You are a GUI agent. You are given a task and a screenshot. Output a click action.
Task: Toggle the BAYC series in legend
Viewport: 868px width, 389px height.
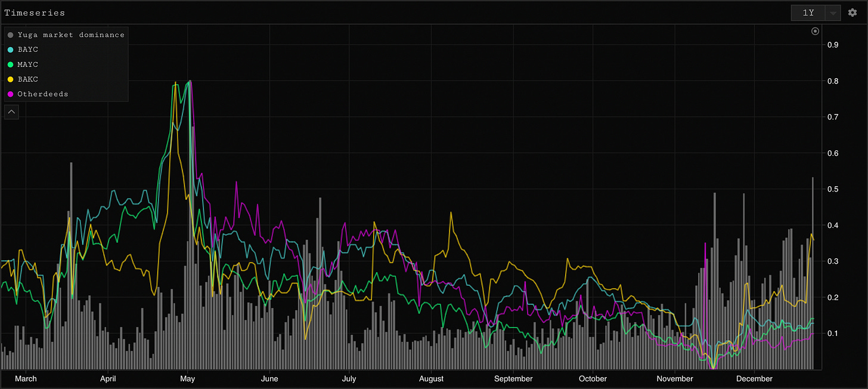pyautogui.click(x=23, y=50)
